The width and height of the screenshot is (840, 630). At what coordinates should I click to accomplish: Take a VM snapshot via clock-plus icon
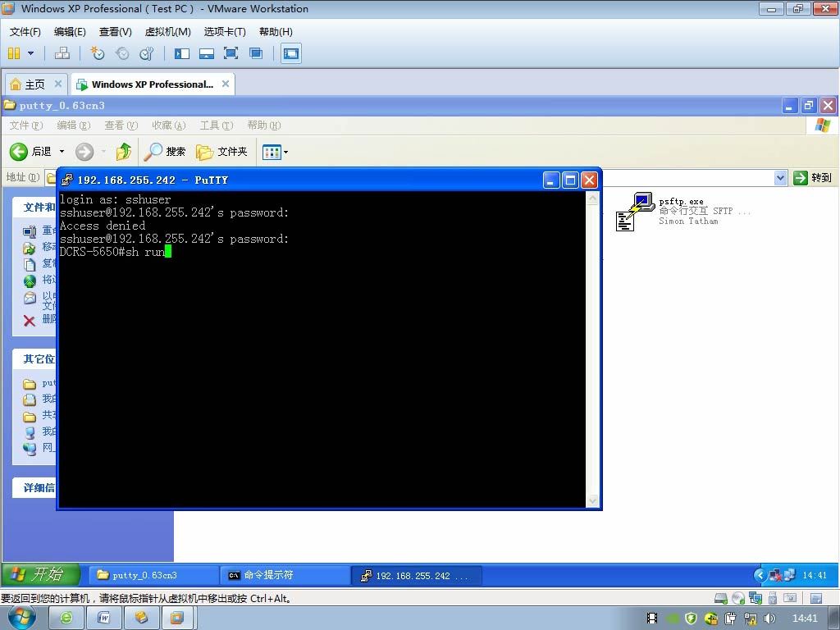97,53
